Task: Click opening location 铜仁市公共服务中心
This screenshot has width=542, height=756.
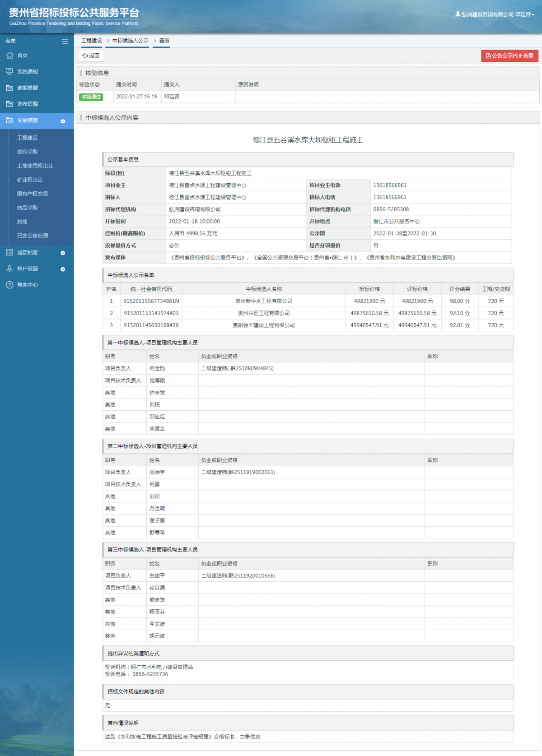Action: [x=397, y=222]
